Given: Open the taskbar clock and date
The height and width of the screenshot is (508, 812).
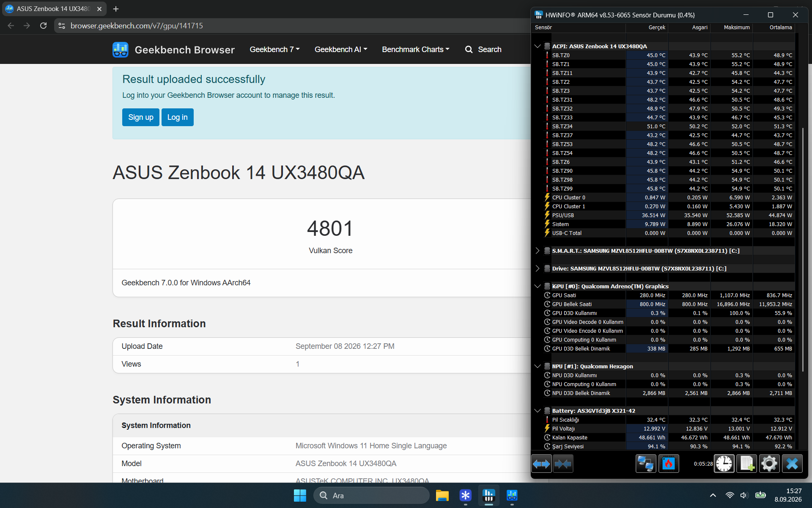Looking at the screenshot, I should (788, 495).
